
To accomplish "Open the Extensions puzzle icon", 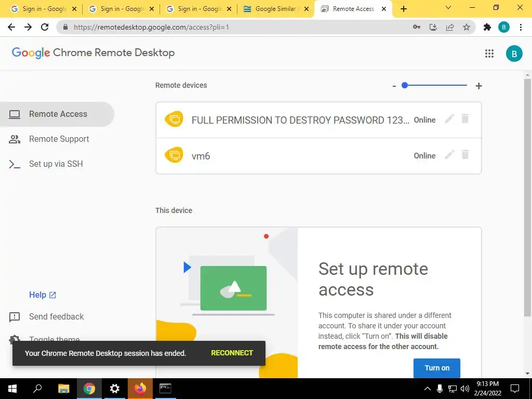I will [x=487, y=27].
